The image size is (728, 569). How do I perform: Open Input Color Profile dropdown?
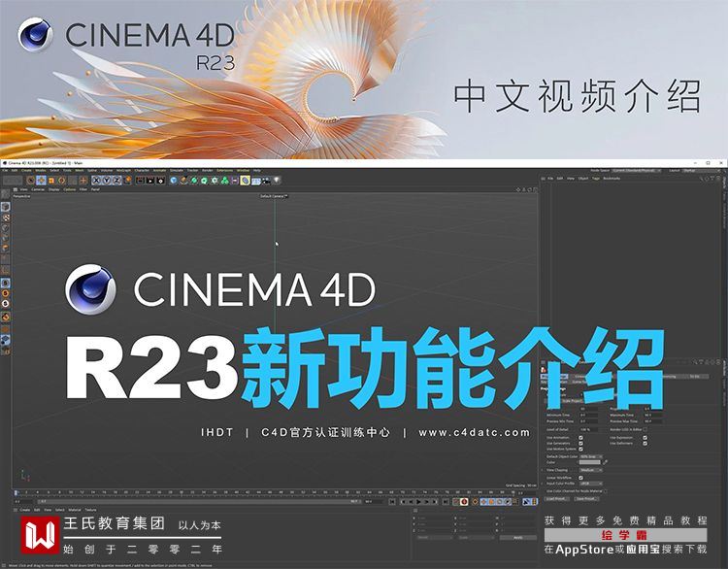tap(591, 484)
